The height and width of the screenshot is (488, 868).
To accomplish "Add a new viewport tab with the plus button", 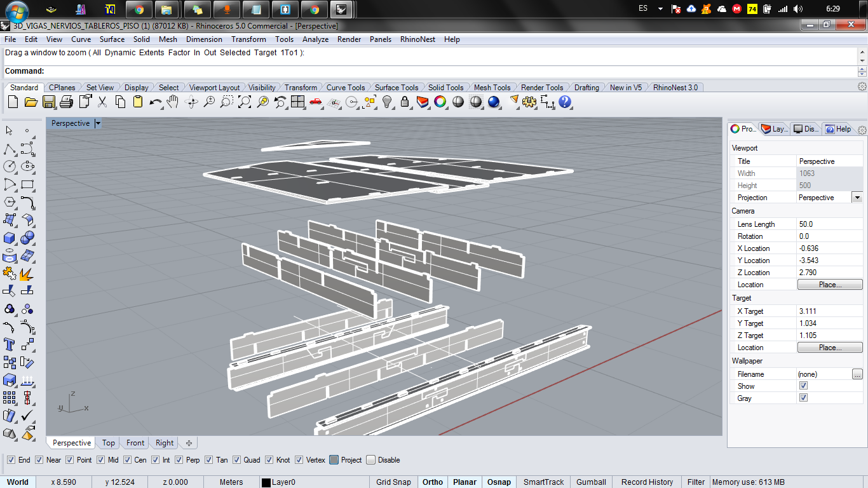I will (x=189, y=443).
